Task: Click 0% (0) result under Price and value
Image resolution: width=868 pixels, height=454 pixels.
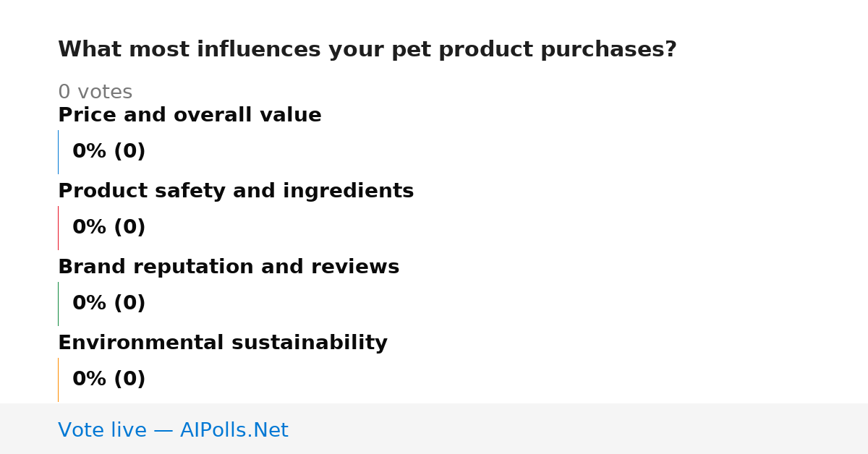Action: (x=109, y=152)
